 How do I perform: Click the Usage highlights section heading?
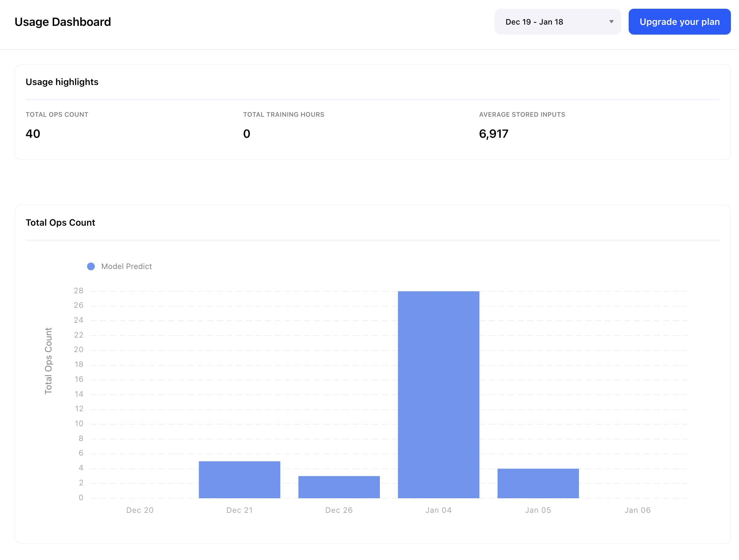click(62, 82)
